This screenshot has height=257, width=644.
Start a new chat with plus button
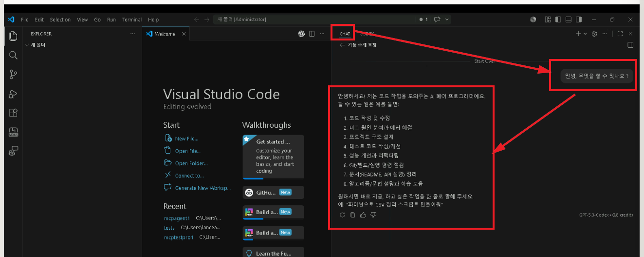pyautogui.click(x=578, y=34)
